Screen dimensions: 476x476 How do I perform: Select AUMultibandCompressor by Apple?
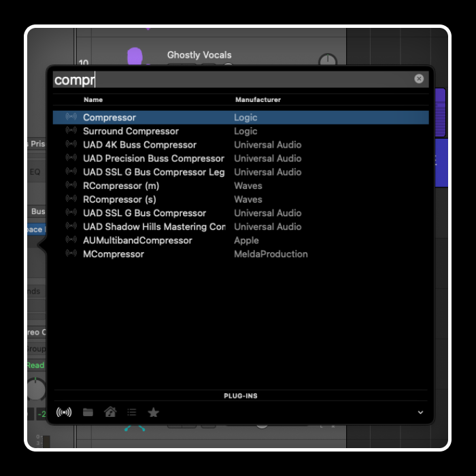[241, 241]
